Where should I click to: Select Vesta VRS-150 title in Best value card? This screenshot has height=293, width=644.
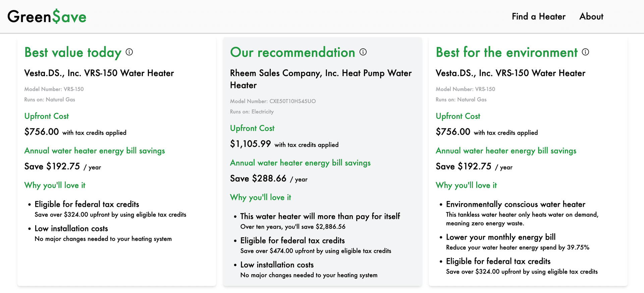(99, 73)
